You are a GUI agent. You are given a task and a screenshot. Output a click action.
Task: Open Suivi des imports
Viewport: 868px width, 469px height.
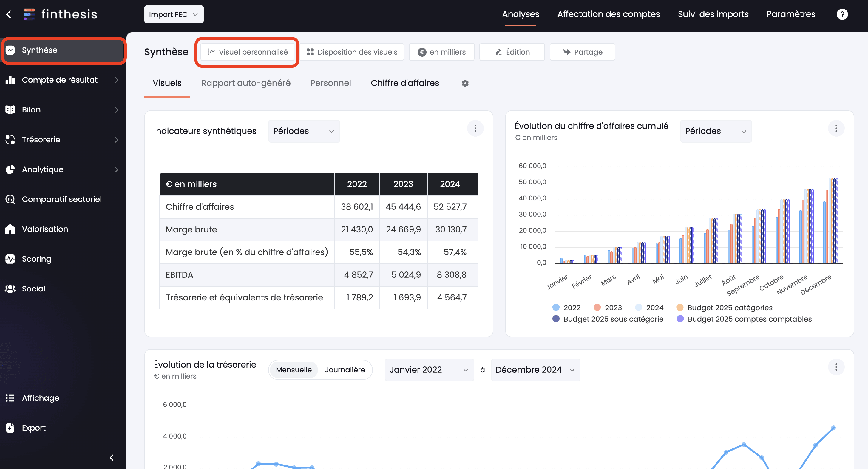(x=713, y=14)
